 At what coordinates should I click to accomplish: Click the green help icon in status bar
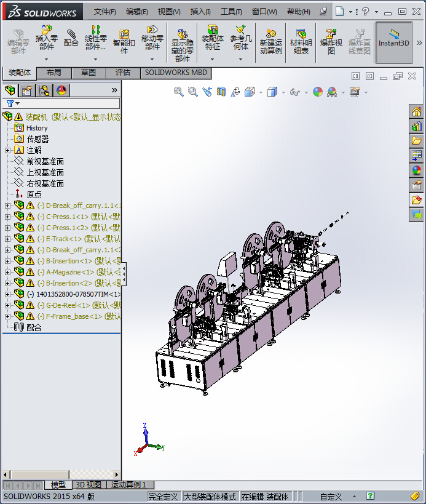pos(370,496)
